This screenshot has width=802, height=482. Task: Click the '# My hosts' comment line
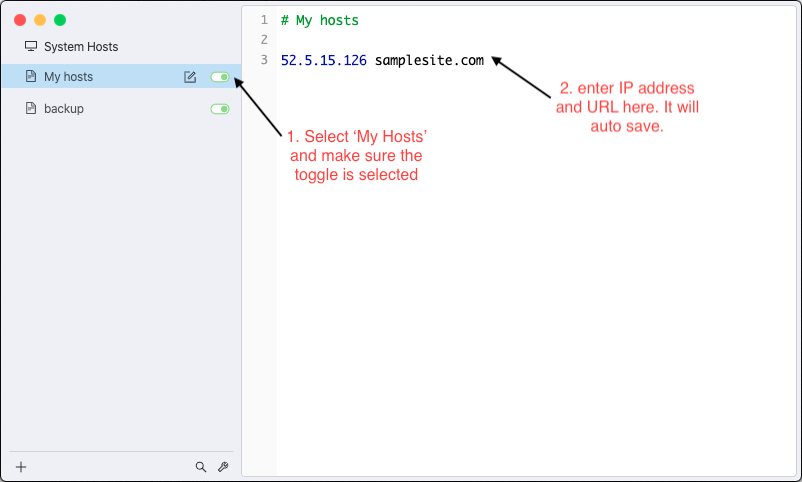tap(319, 20)
